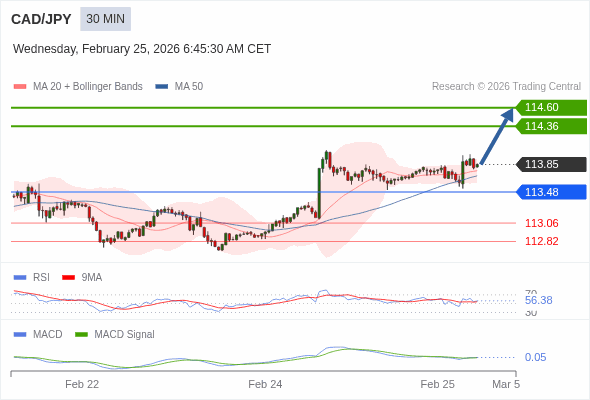This screenshot has height=400, width=590.
Task: Click the MACD legend label
Action: point(48,334)
